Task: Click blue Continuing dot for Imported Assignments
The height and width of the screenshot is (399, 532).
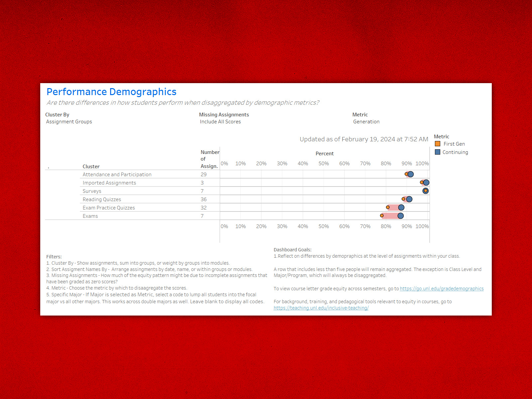Action: (x=426, y=183)
